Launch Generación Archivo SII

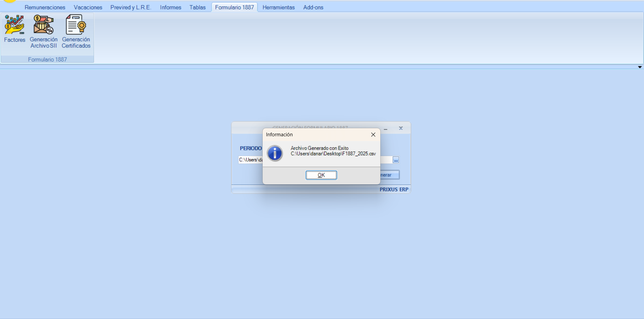pos(43,32)
